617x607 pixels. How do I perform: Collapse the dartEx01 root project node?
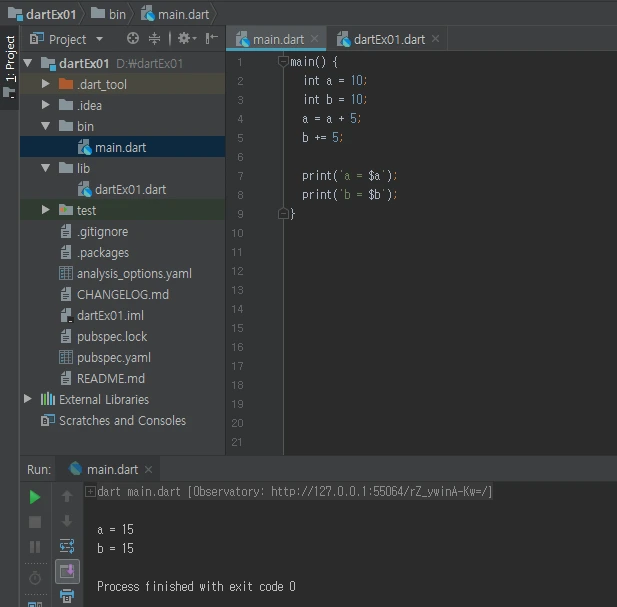pyautogui.click(x=28, y=63)
